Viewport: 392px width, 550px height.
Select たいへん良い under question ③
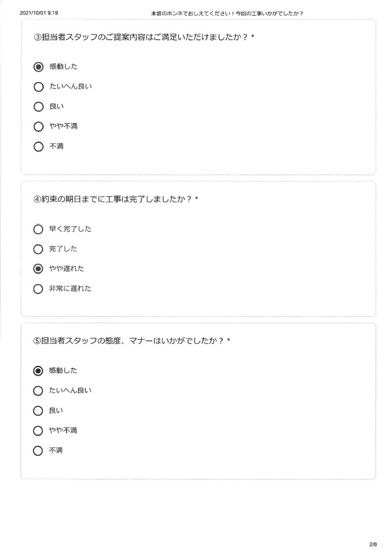[x=38, y=87]
